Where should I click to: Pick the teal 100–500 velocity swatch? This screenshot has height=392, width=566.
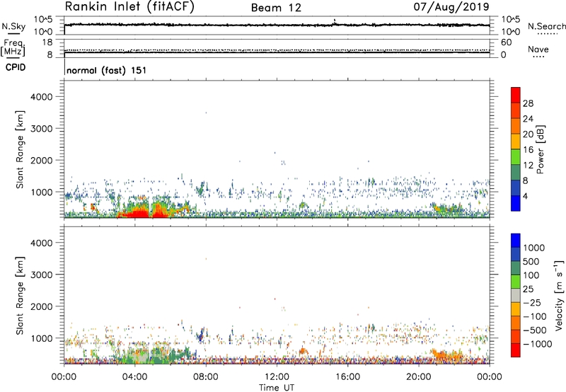[516, 268]
